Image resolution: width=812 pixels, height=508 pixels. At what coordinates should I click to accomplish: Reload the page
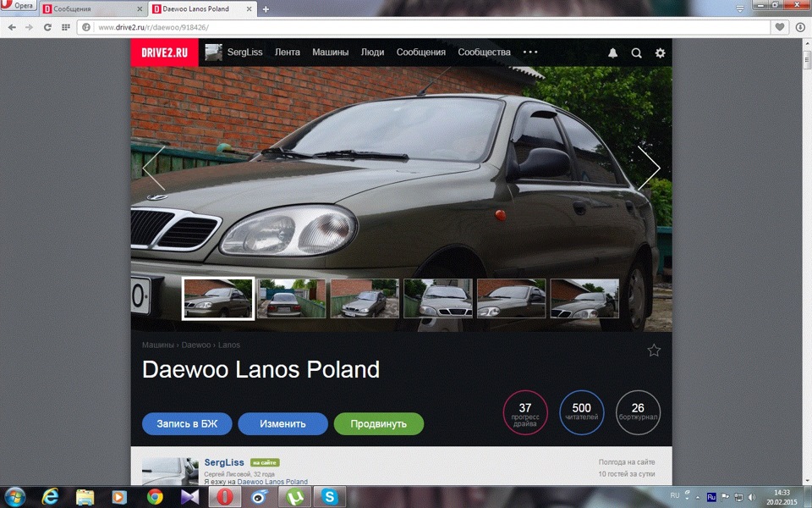pyautogui.click(x=47, y=27)
